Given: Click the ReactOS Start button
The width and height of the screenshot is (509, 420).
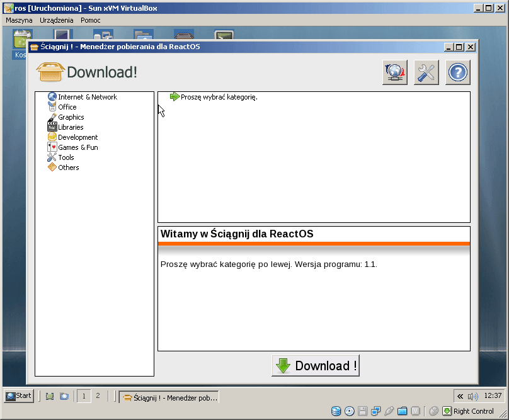Looking at the screenshot, I should click(19, 396).
